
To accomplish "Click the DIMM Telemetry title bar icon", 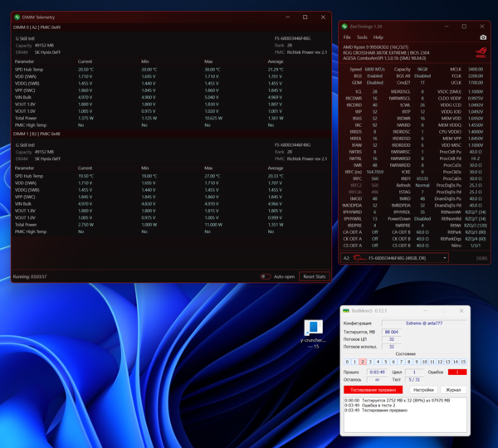I will [17, 17].
